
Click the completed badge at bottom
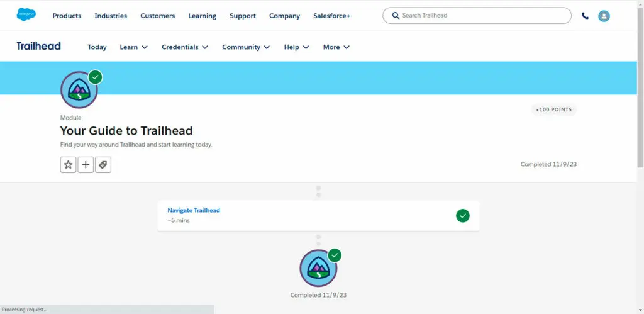click(x=318, y=268)
